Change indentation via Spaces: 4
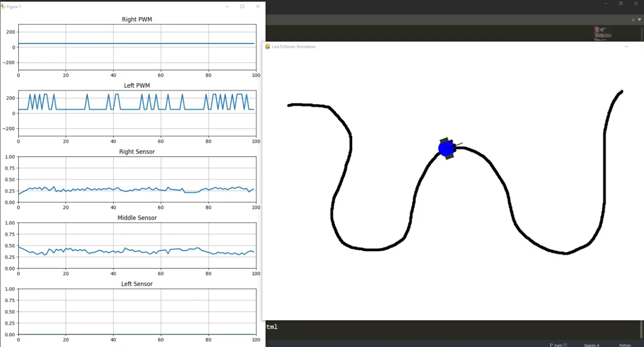The image size is (644, 347). tap(592, 345)
